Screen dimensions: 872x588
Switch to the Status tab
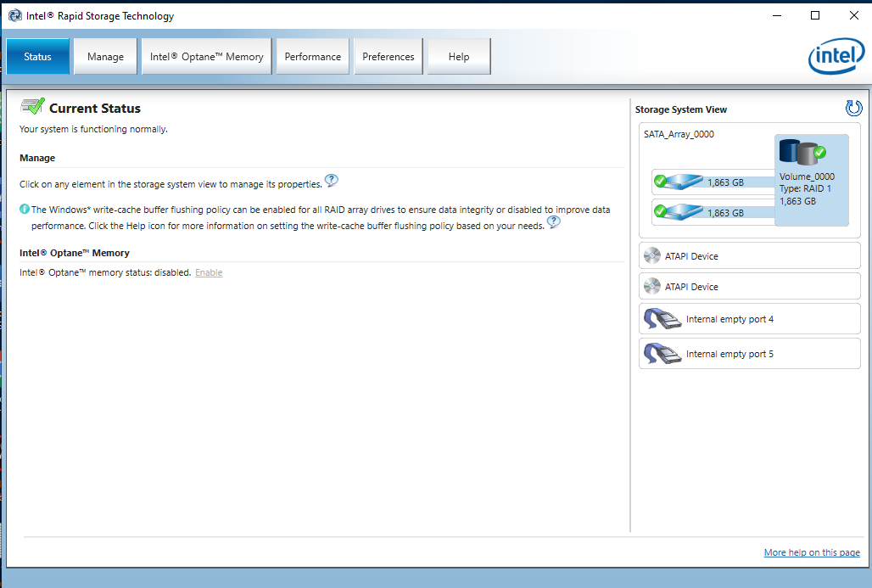point(38,56)
